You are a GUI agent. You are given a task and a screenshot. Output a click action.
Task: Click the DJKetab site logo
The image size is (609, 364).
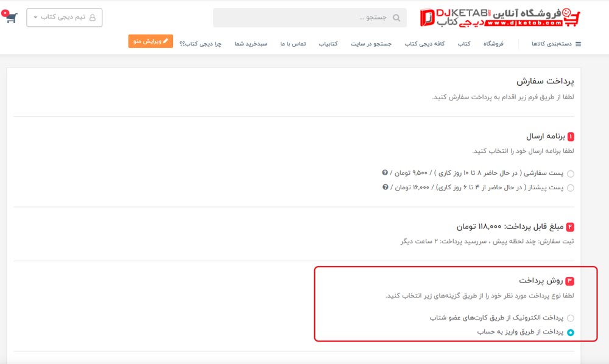click(x=500, y=18)
